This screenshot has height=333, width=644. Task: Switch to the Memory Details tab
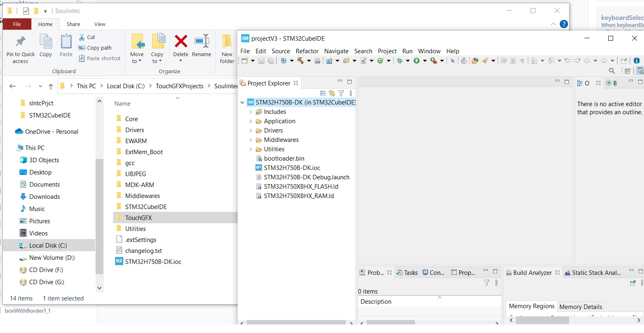581,307
